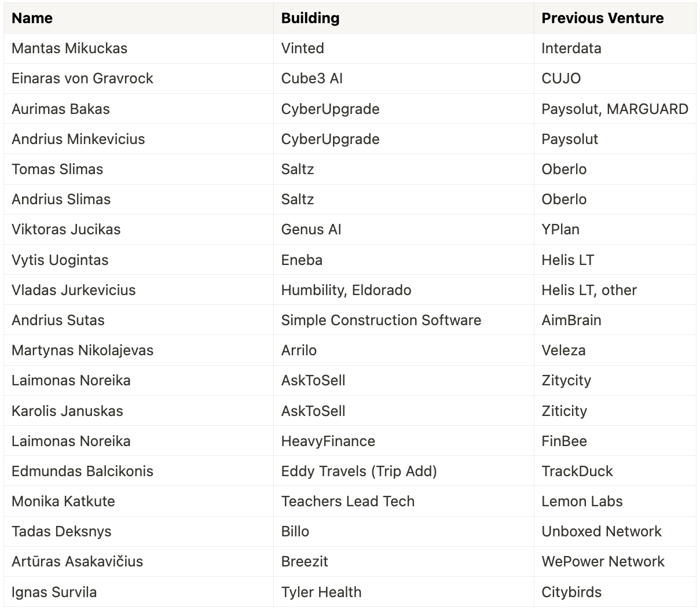
Task: Click the Name column header
Action: coord(138,18)
